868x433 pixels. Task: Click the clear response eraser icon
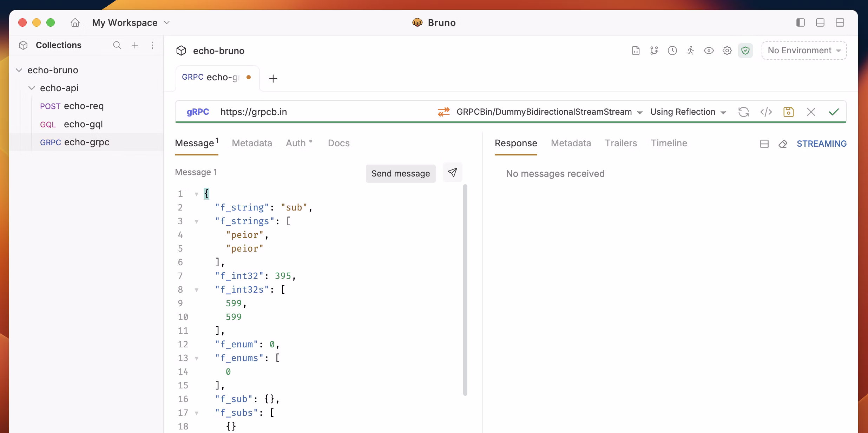coord(783,144)
